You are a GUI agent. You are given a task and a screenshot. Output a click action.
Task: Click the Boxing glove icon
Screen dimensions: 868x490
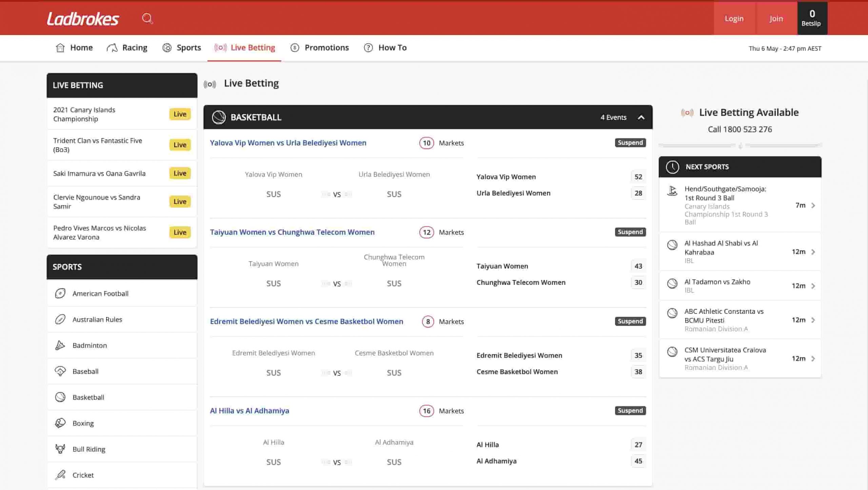coord(60,423)
